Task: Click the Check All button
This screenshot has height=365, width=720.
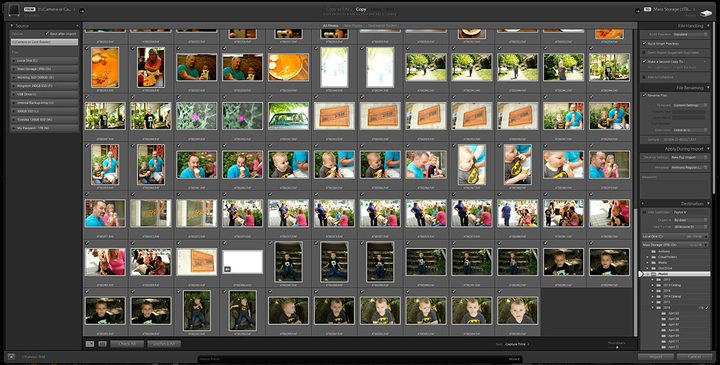Action: [127, 344]
